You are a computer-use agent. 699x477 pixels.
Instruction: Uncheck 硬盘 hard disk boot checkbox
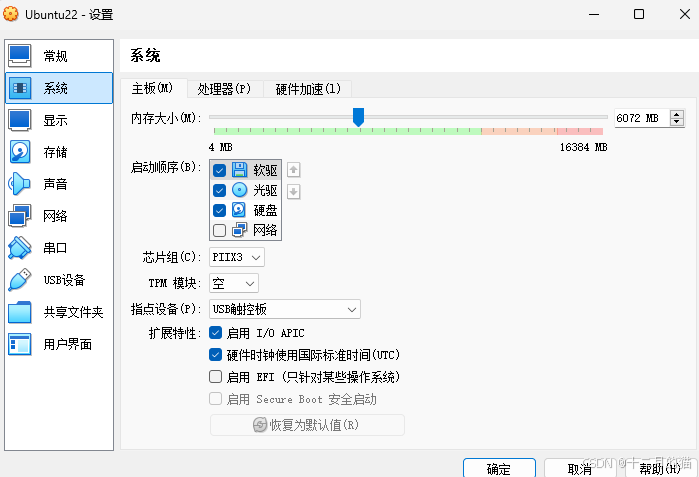[x=219, y=210]
